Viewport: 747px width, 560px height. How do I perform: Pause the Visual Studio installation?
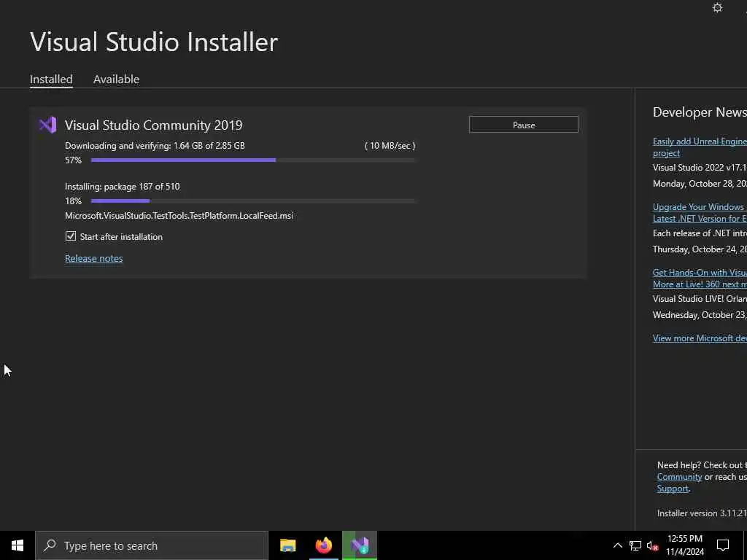[x=524, y=125]
